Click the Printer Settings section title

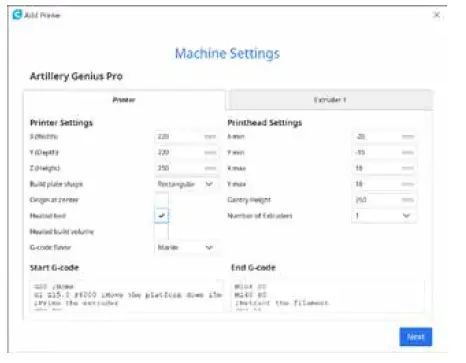tap(61, 123)
